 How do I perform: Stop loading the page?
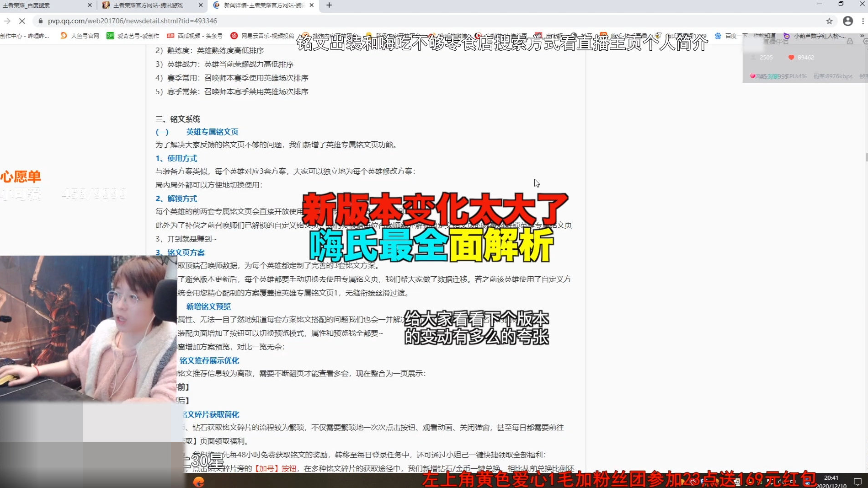coord(22,21)
